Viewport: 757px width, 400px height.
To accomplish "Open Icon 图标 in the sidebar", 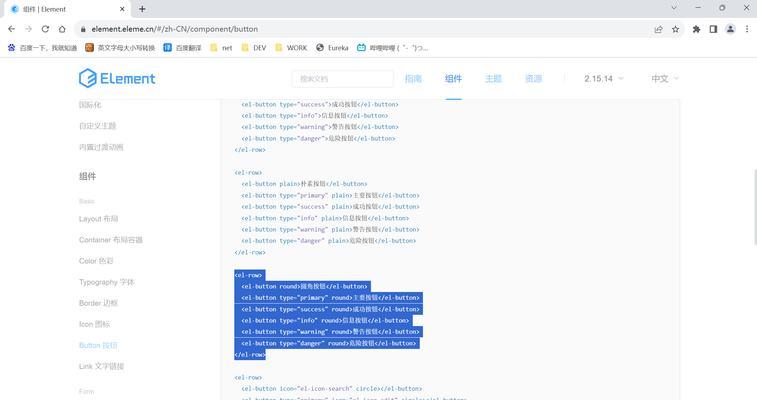I will [x=95, y=324].
